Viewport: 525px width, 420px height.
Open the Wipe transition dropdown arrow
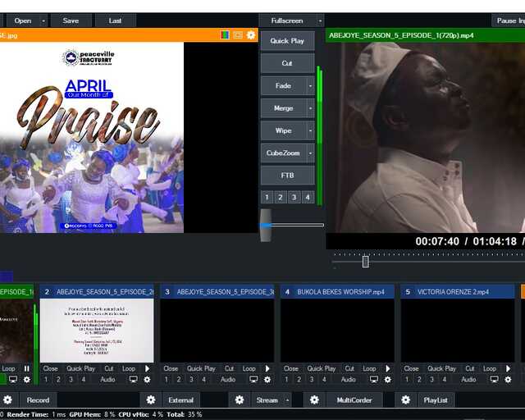(310, 130)
